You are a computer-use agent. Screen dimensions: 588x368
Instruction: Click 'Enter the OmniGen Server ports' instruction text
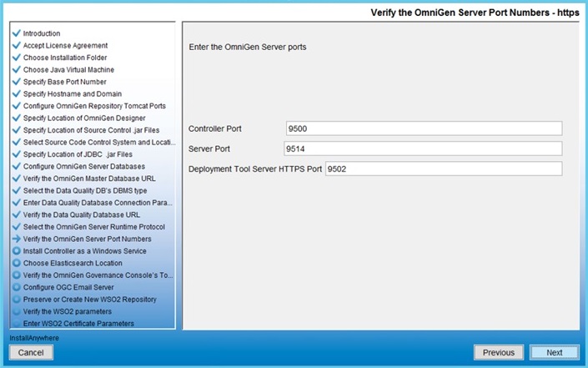point(248,47)
